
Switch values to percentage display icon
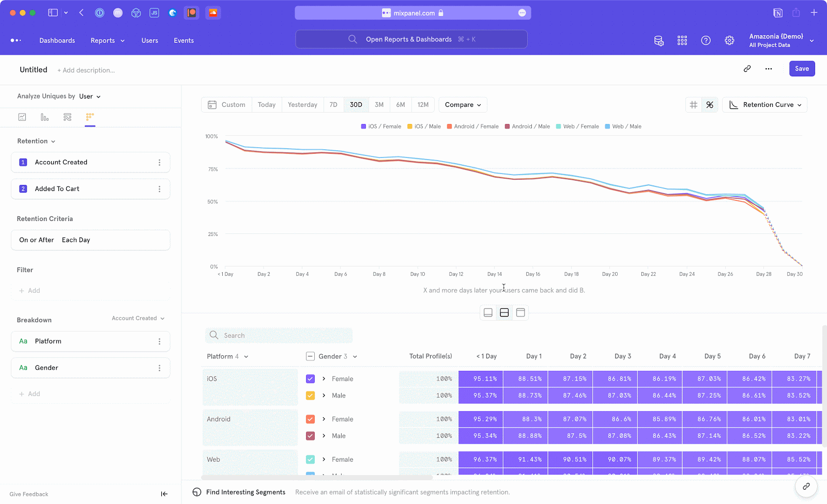pyautogui.click(x=710, y=105)
